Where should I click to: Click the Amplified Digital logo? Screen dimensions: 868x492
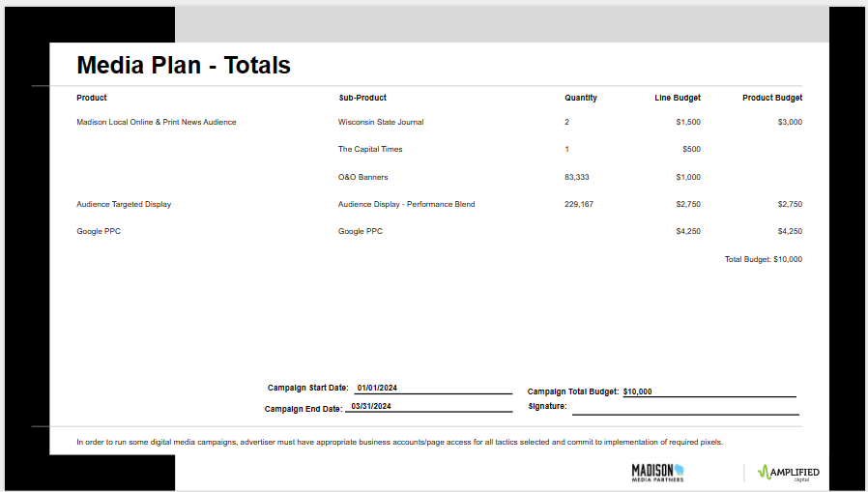coord(788,472)
